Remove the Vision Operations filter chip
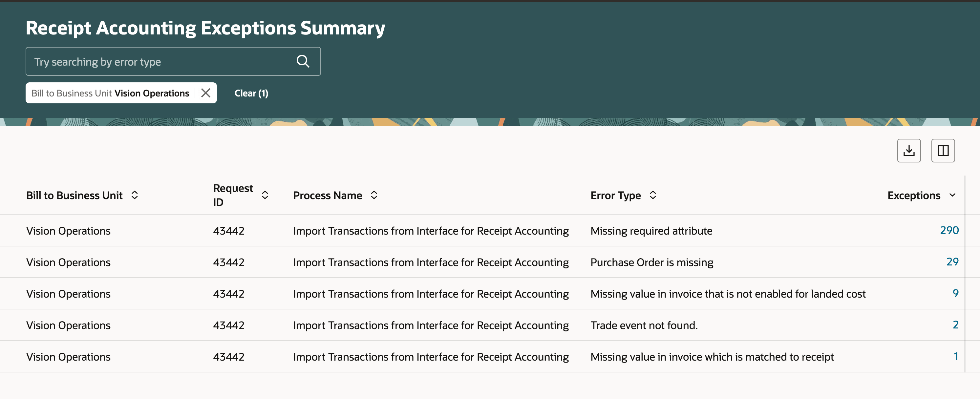Viewport: 980px width, 399px height. pyautogui.click(x=205, y=93)
